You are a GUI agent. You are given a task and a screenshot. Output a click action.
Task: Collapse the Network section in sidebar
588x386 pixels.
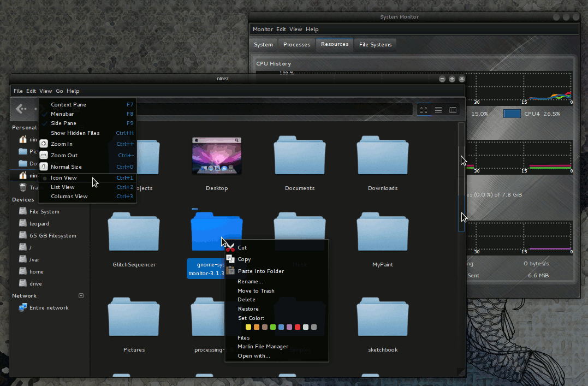(x=81, y=295)
